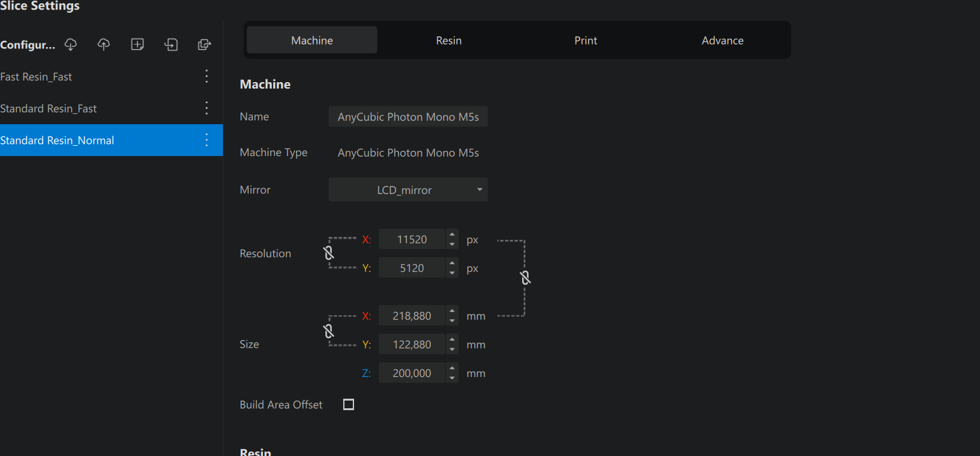Viewport: 980px width, 456px height.
Task: Click the Resolution Y value field
Action: (412, 268)
